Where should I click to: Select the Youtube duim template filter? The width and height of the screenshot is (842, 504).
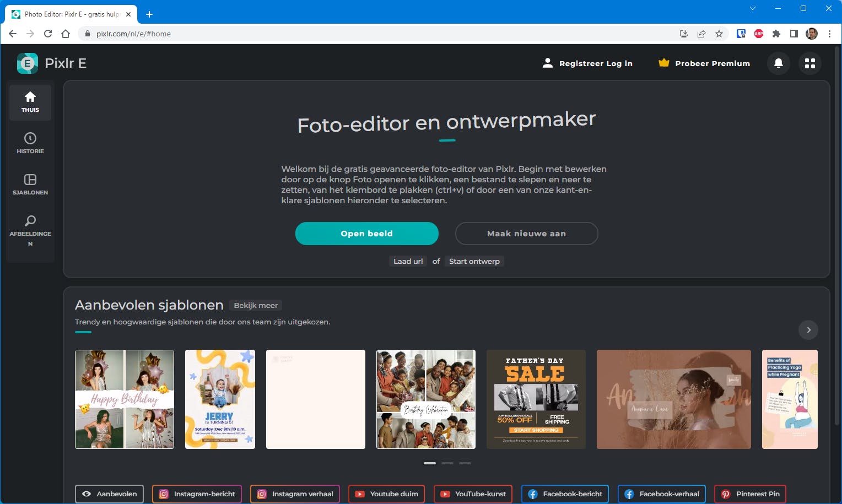pos(387,494)
